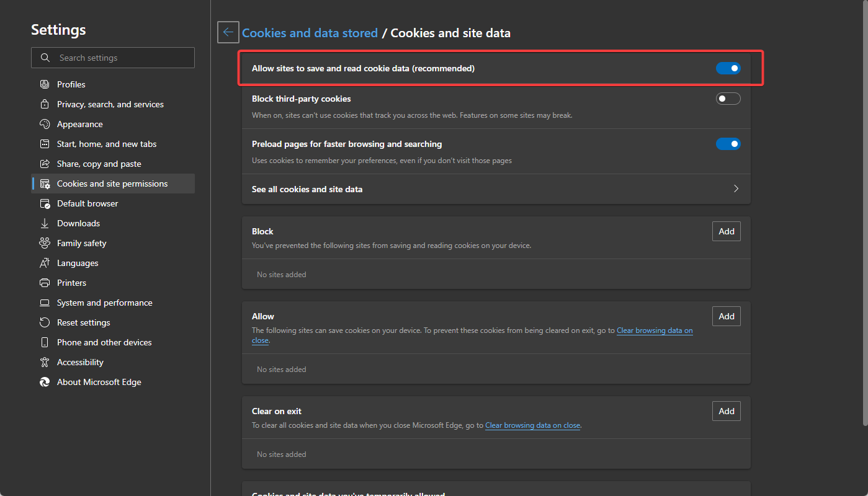The image size is (868, 496).
Task: Go to Downloads settings
Action: [x=113, y=223]
